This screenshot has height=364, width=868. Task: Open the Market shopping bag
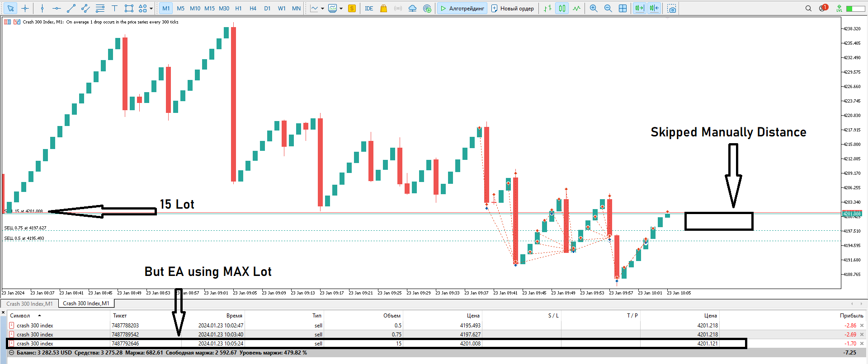(x=383, y=8)
